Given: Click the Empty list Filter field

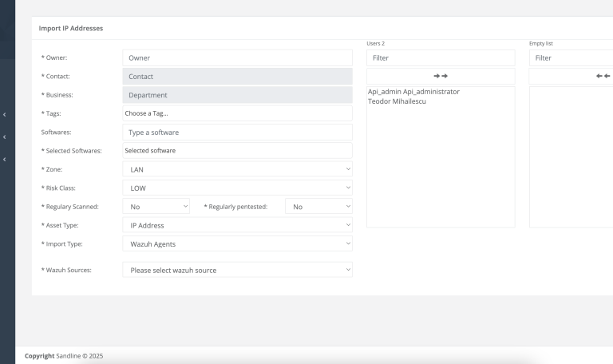Looking at the screenshot, I should pyautogui.click(x=571, y=57).
